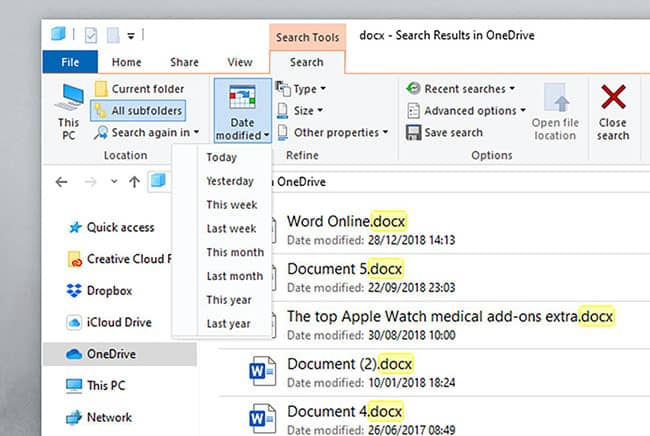650x436 pixels.
Task: Select Last week from the date menu
Action: [231, 229]
